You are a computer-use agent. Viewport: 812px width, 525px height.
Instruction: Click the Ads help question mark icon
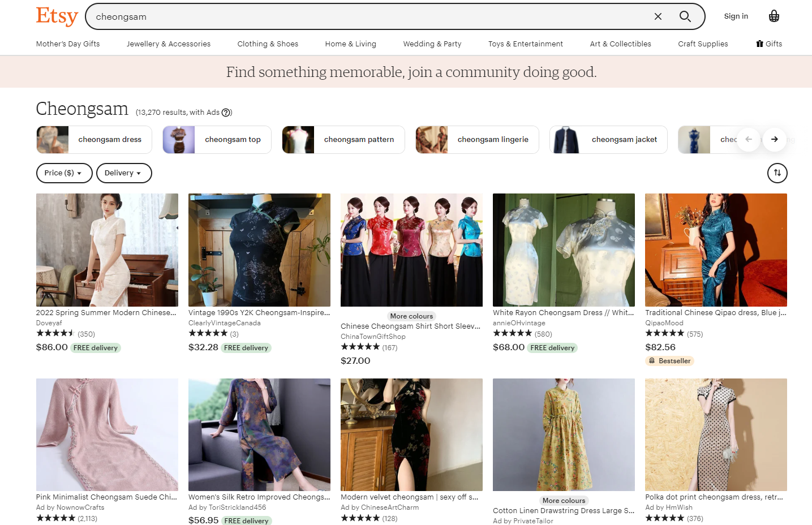tap(226, 113)
